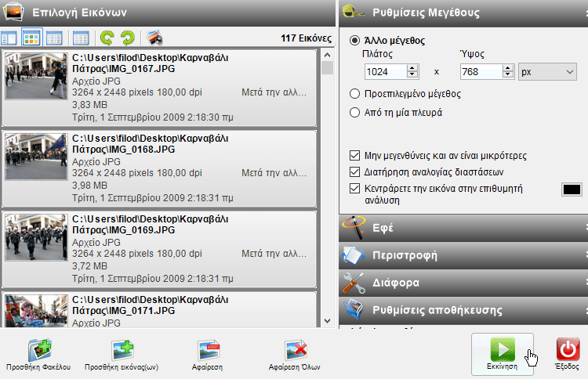
Task: Open the image preview icon in toolbar
Action: point(154,38)
